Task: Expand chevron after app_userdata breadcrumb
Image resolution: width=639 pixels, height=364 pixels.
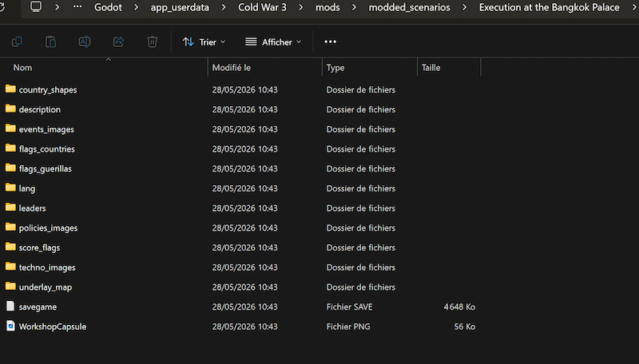Action: pyautogui.click(x=224, y=7)
